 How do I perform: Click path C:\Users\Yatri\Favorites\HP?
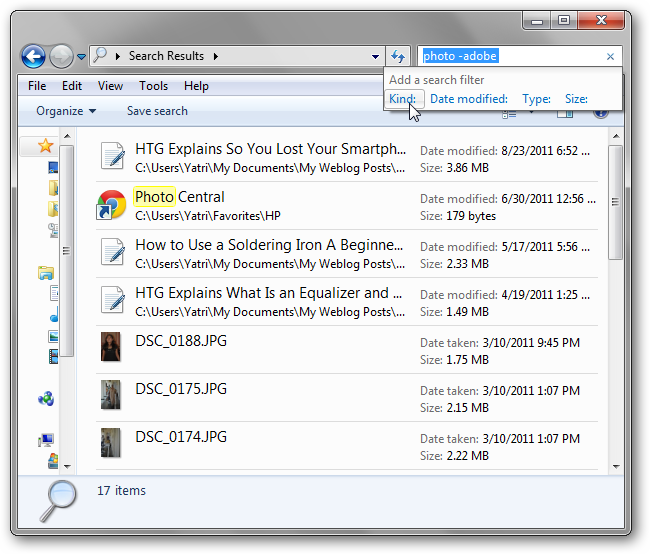tap(208, 216)
